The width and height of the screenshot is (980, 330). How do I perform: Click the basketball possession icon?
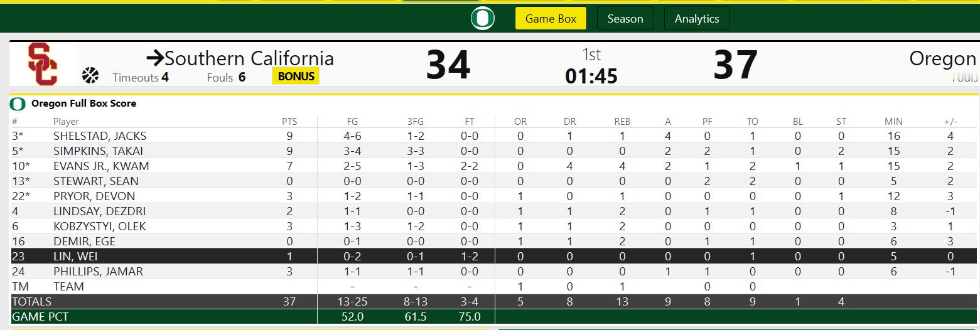90,76
